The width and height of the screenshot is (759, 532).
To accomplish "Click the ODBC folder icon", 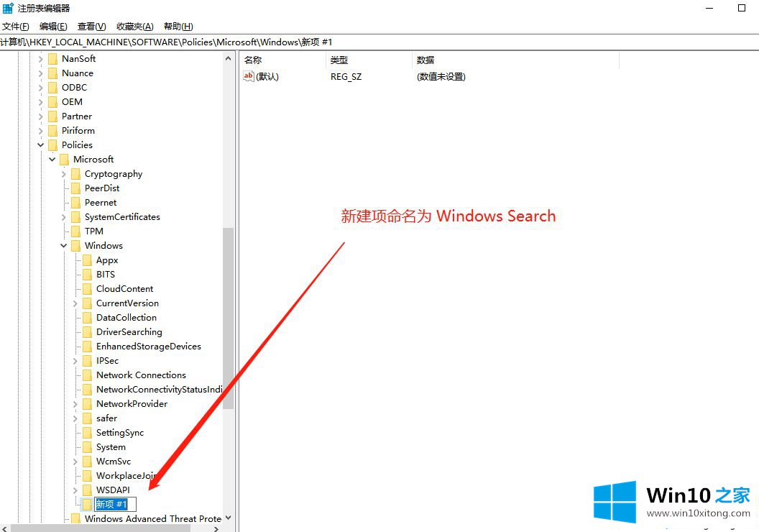I will click(x=52, y=88).
